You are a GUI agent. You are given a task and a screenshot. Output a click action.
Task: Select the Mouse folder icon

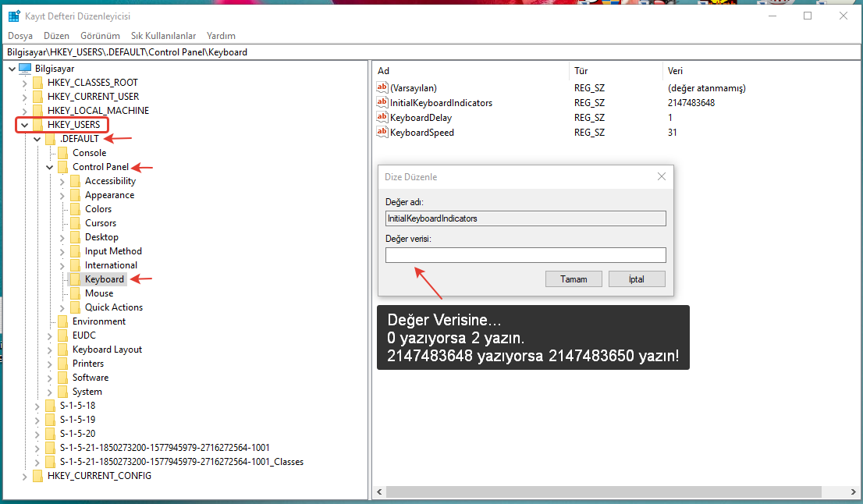pyautogui.click(x=75, y=293)
